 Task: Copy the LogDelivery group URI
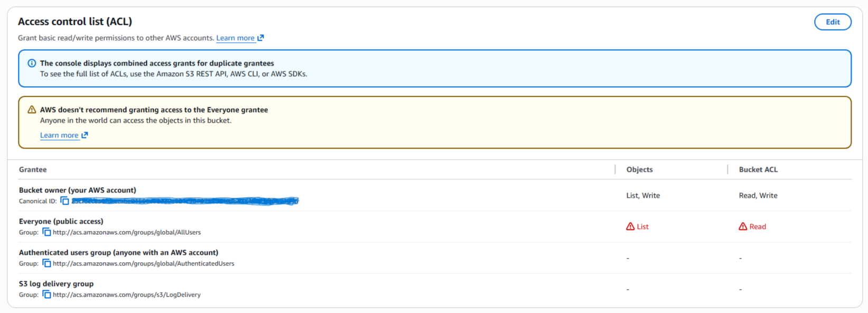[46, 294]
